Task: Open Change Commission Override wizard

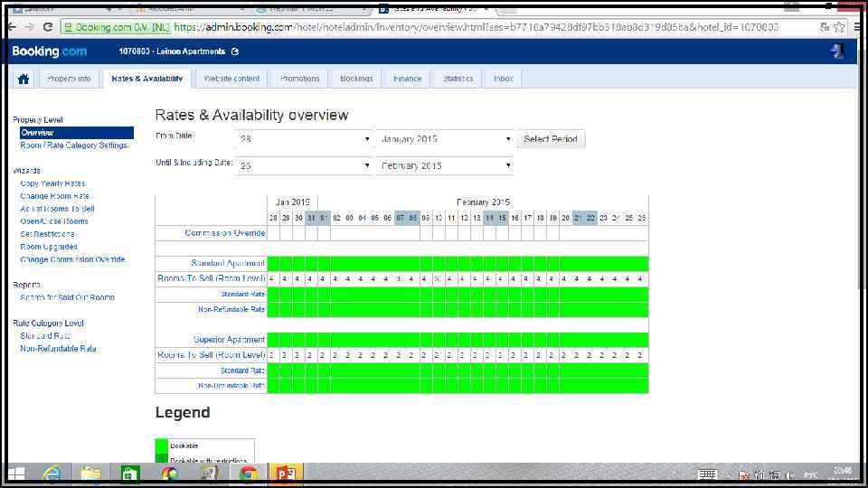Action: coord(72,259)
